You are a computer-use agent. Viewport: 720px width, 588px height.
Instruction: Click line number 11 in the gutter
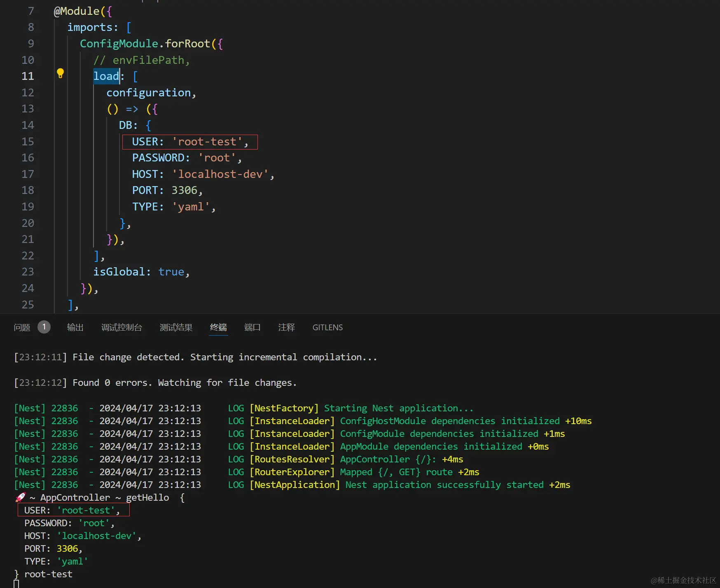pos(28,76)
